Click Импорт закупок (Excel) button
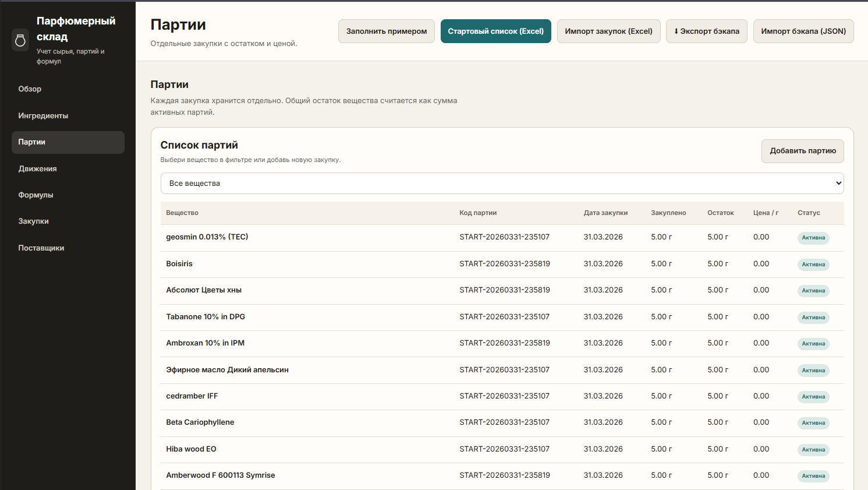 [608, 31]
